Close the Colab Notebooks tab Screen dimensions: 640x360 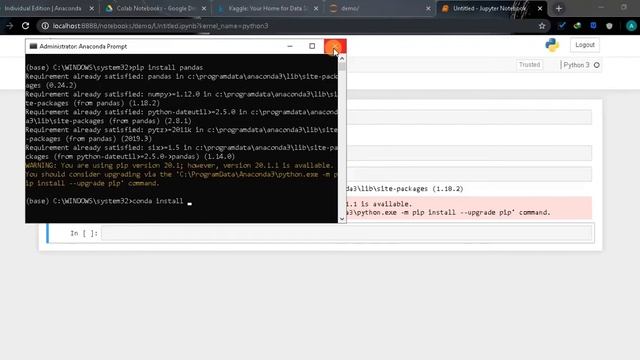click(x=204, y=8)
